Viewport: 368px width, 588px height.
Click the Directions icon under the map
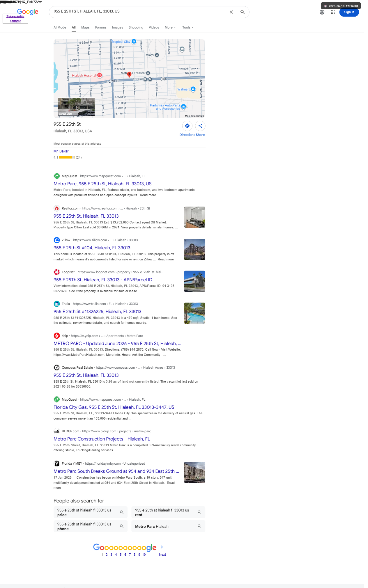tap(187, 126)
